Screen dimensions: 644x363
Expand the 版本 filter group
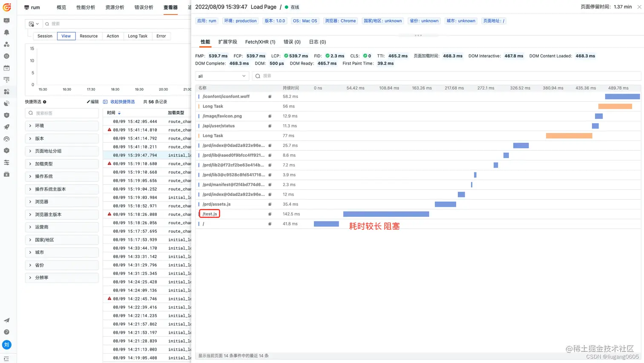pyautogui.click(x=62, y=139)
